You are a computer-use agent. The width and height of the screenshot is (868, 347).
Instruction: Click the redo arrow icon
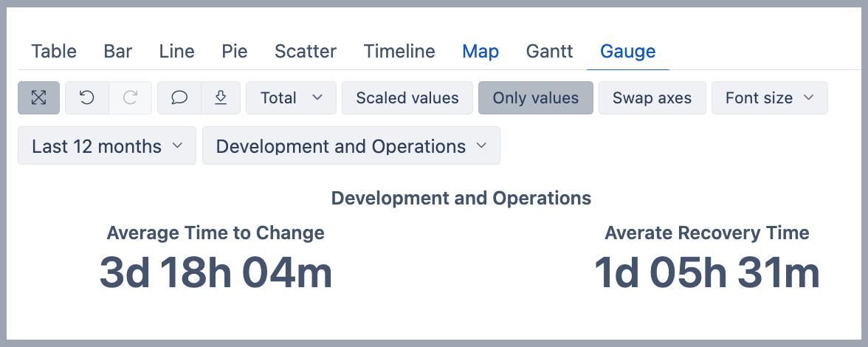131,98
